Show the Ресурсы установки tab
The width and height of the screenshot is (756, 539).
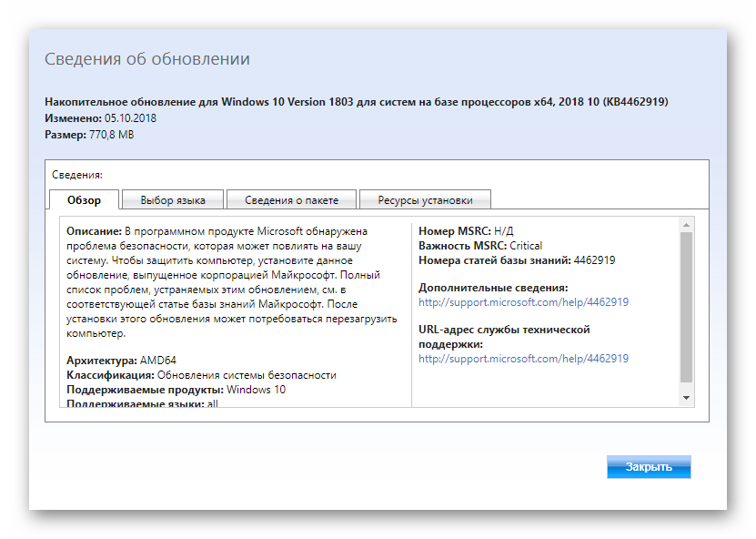(x=425, y=200)
